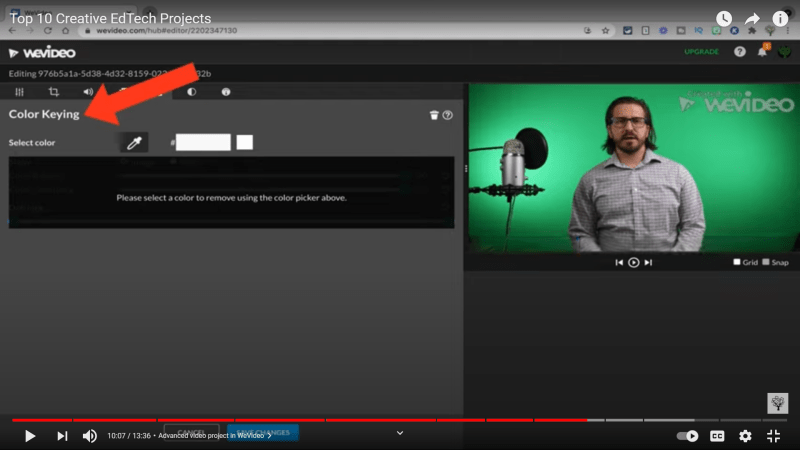Switch to the info tab

tap(225, 92)
